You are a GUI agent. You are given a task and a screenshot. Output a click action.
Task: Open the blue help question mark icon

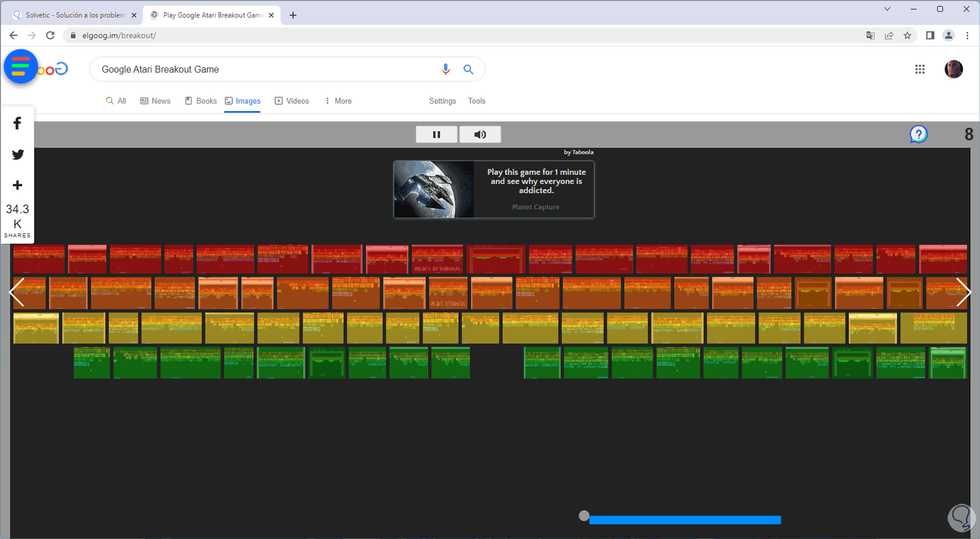(919, 135)
